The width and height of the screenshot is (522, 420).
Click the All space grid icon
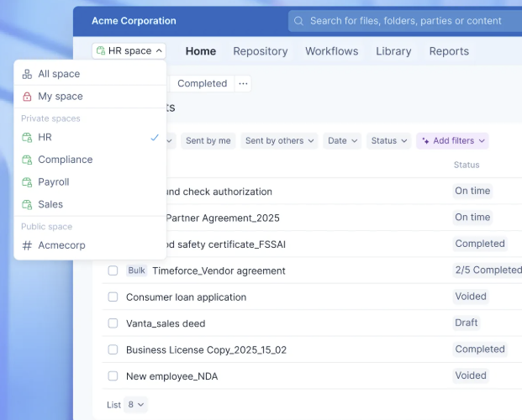[27, 74]
